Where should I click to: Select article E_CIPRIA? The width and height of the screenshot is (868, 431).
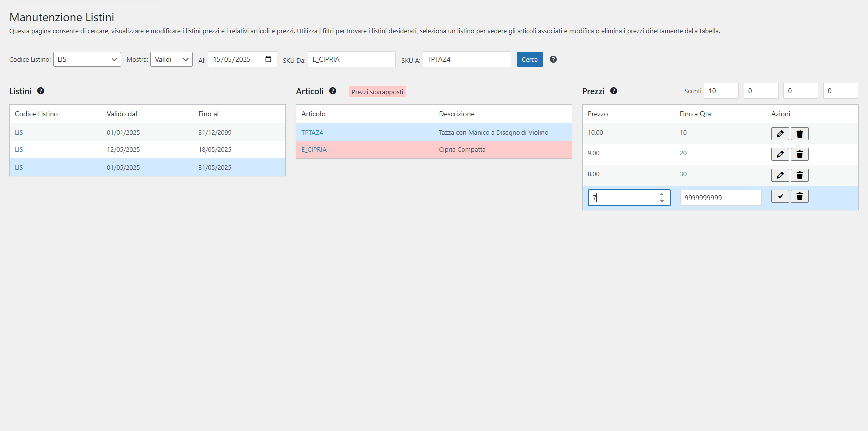pyautogui.click(x=314, y=149)
